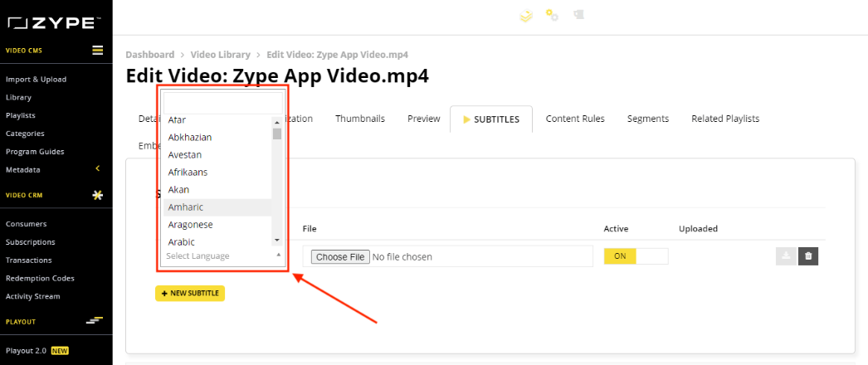Click the subtitle download icon
This screenshot has width=868, height=365.
pos(786,256)
